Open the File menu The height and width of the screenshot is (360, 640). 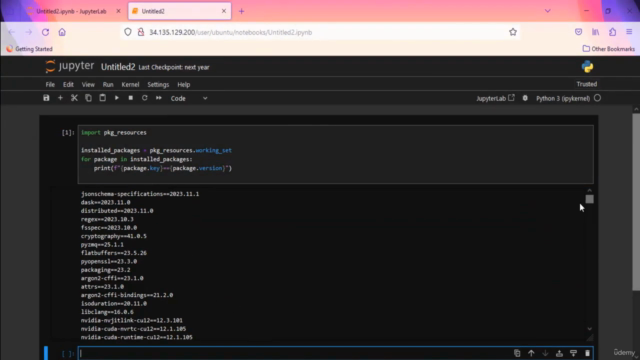click(x=50, y=84)
